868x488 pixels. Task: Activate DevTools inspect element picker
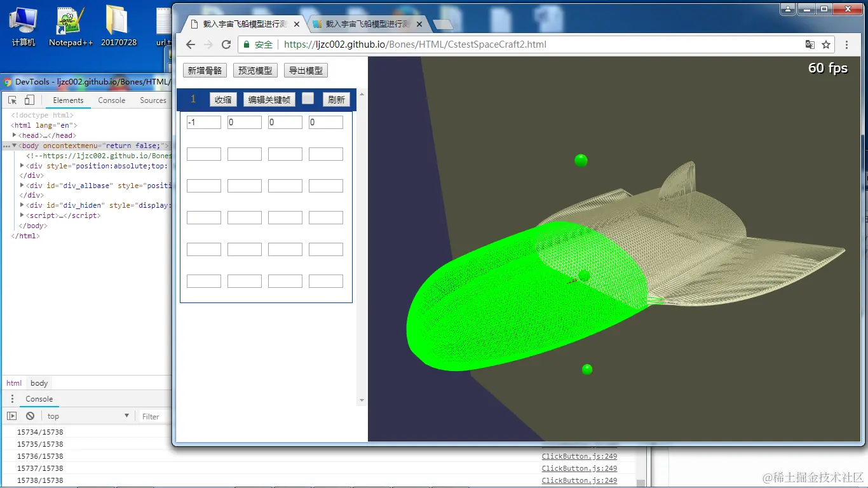[x=12, y=100]
